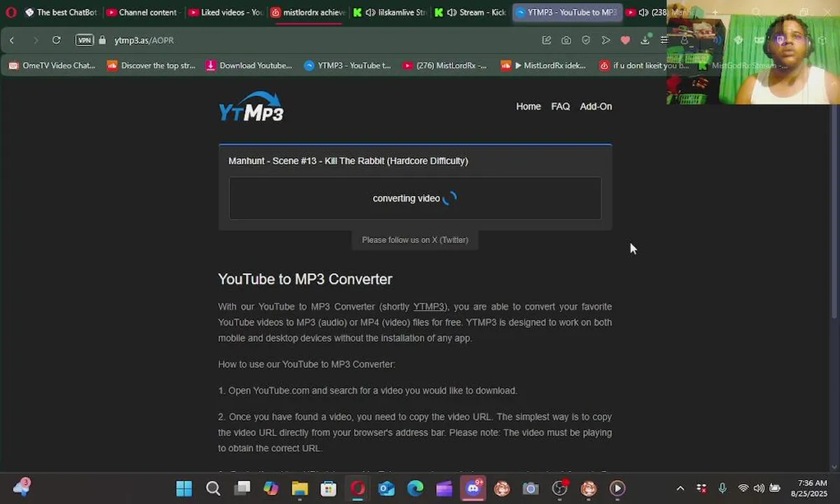Open media player taskbar icon
Viewport: 840px width, 504px height.
tap(617, 489)
